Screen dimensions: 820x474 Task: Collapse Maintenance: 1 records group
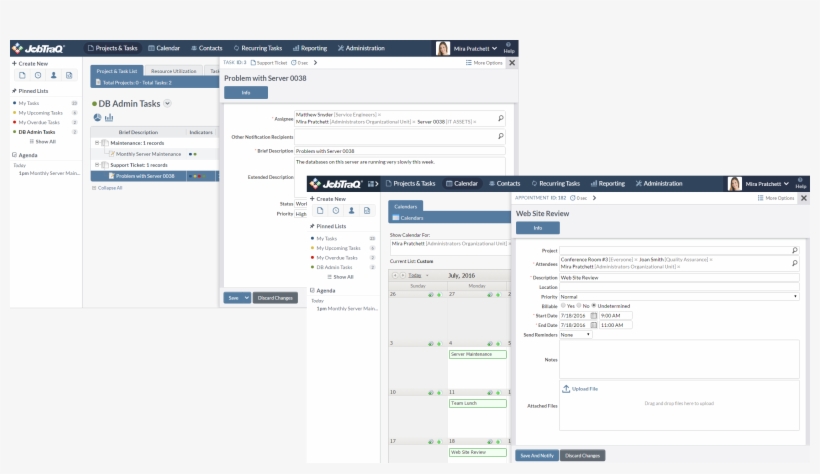[x=97, y=143]
